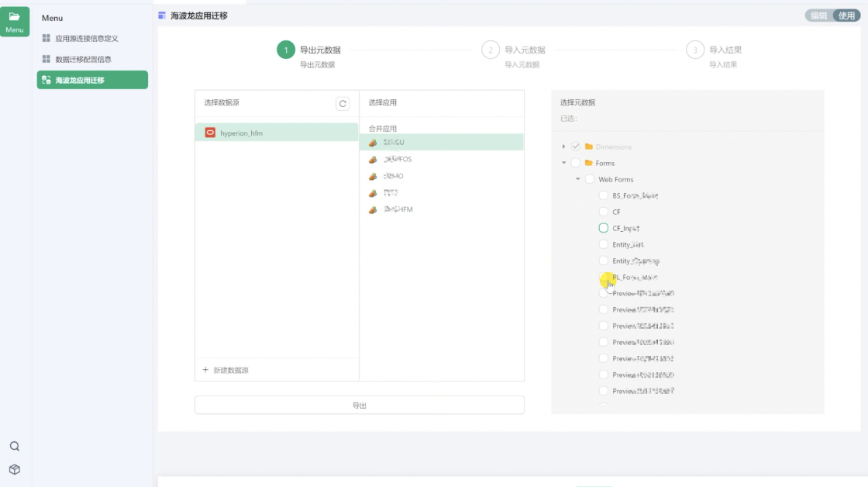Collapse the Forms tree node
The image size is (868, 487).
(x=563, y=163)
